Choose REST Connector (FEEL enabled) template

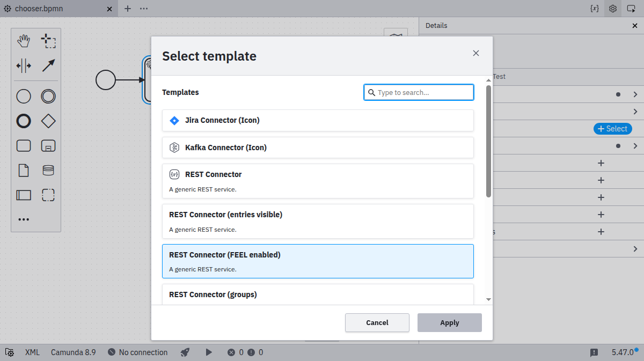click(x=318, y=261)
